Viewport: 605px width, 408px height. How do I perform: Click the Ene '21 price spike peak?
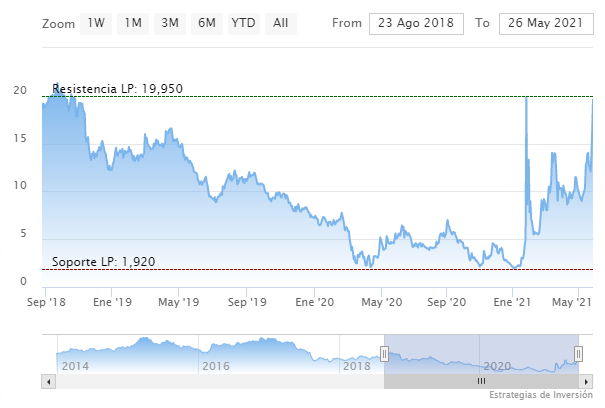coord(526,98)
